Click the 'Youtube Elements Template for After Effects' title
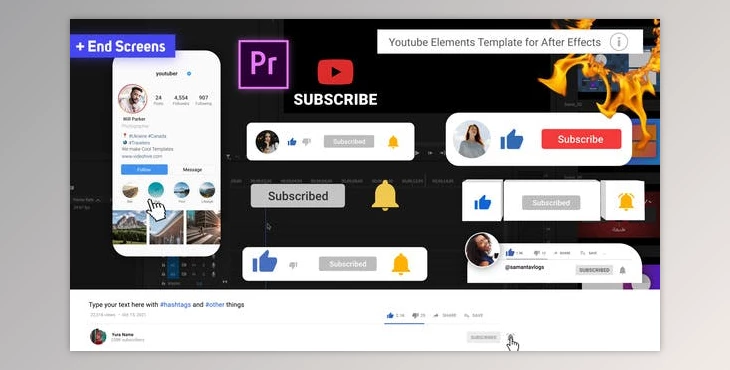The width and height of the screenshot is (730, 370). [x=494, y=42]
